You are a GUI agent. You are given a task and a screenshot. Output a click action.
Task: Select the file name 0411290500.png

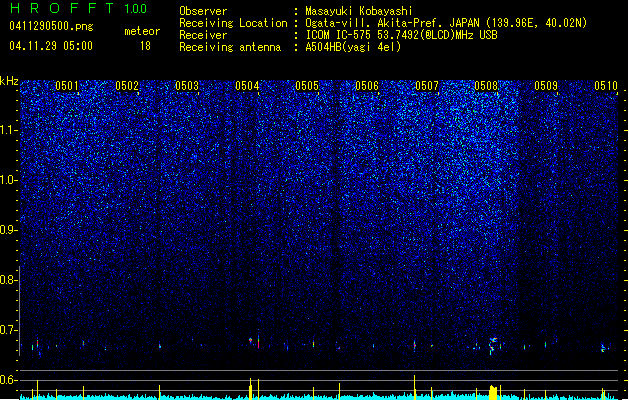click(51, 26)
